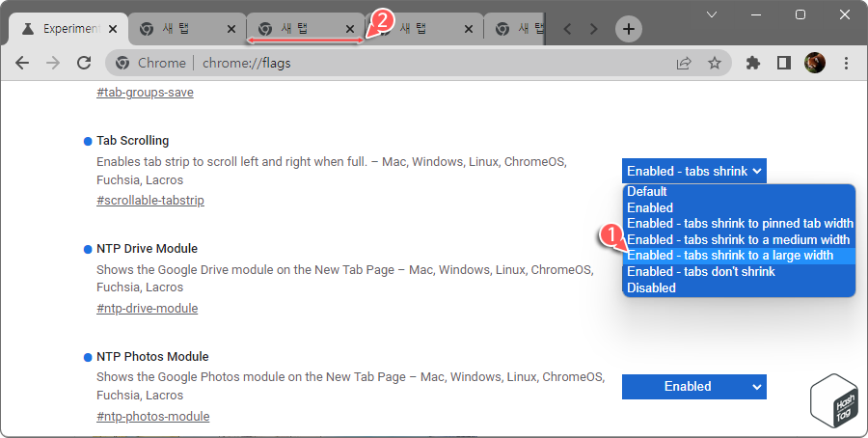868x438 pixels.
Task: Go back with the browser back arrow
Action: [x=22, y=63]
